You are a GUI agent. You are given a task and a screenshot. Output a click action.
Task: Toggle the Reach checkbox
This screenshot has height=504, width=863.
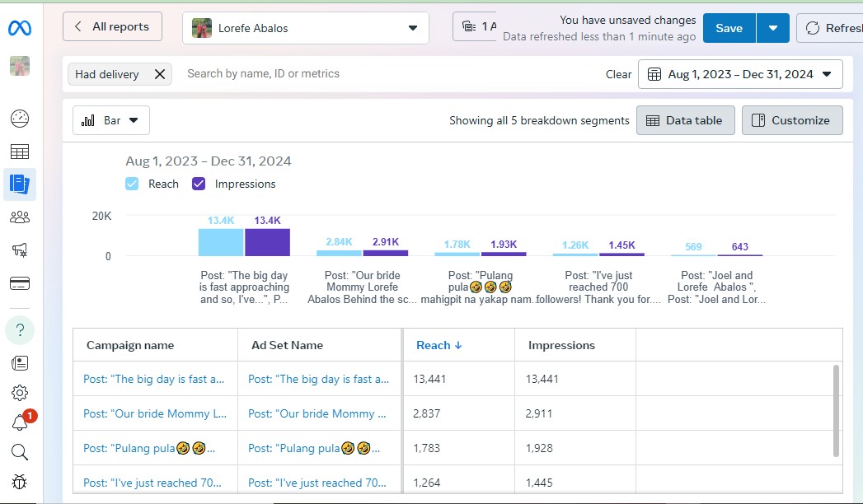click(132, 184)
